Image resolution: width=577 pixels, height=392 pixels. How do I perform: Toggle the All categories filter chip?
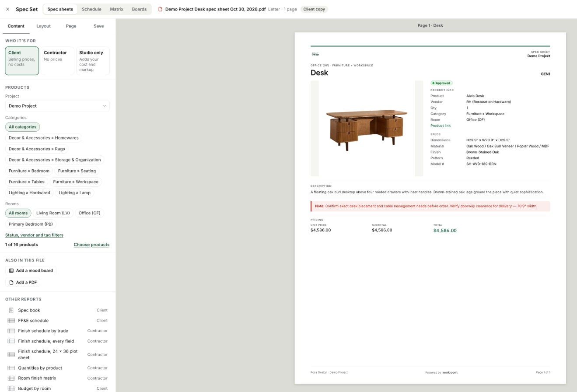coord(22,127)
